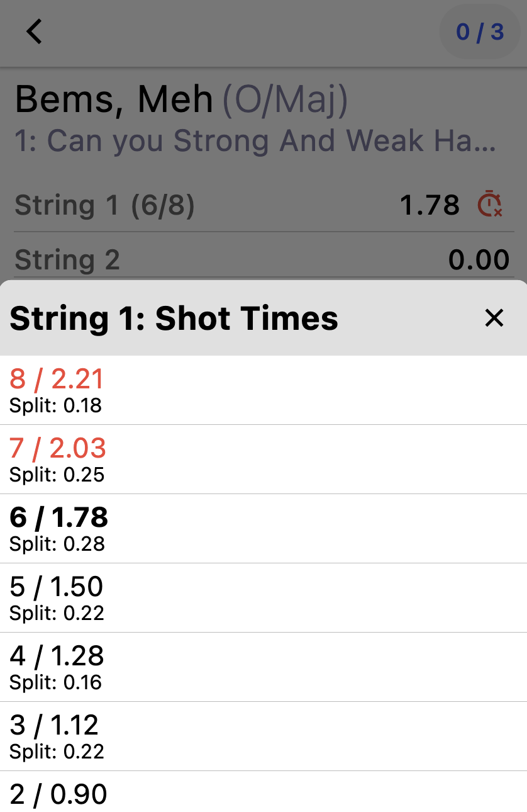Tap the String 1: Shot Times header
This screenshot has width=527, height=812.
174,319
